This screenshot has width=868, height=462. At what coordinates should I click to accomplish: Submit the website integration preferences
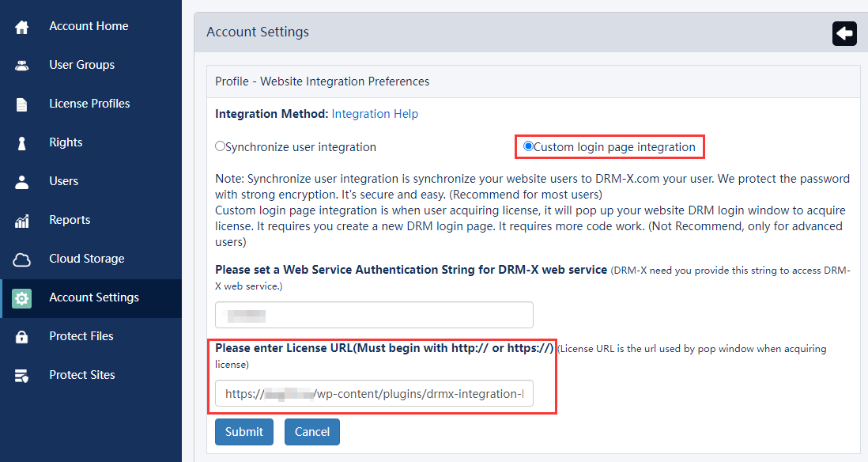[243, 431]
